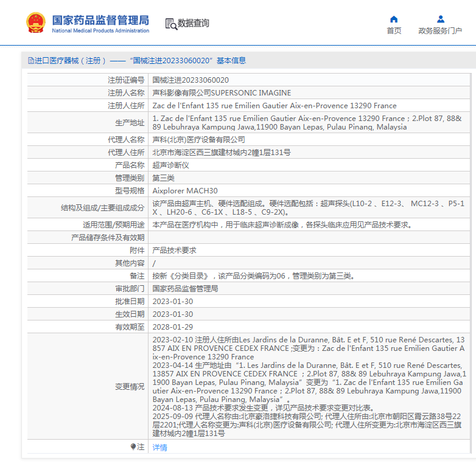This screenshot has width=476, height=464.
Task: Click the 首页 house icon
Action: [394, 19]
